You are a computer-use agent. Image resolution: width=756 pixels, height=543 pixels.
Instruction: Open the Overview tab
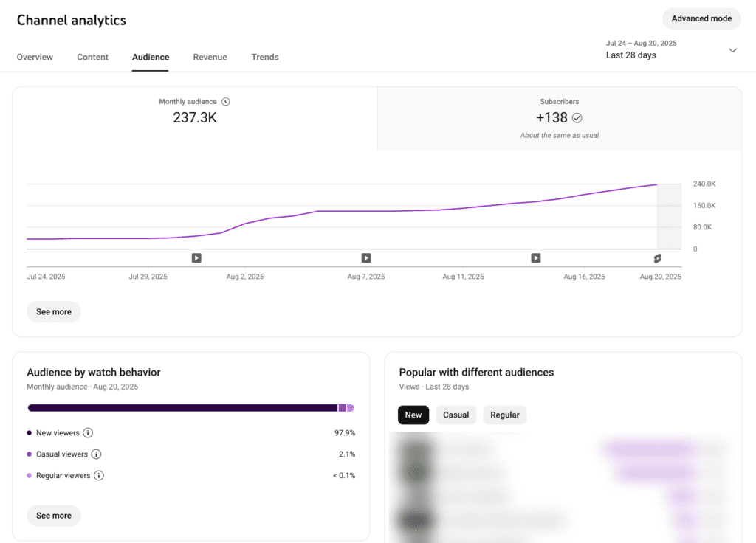[35, 57]
